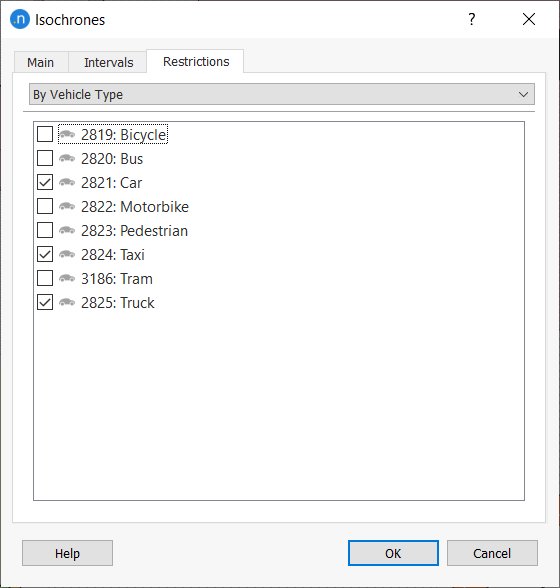
Task: Click the vehicle icon beside 2822: Motorbike
Action: point(67,206)
